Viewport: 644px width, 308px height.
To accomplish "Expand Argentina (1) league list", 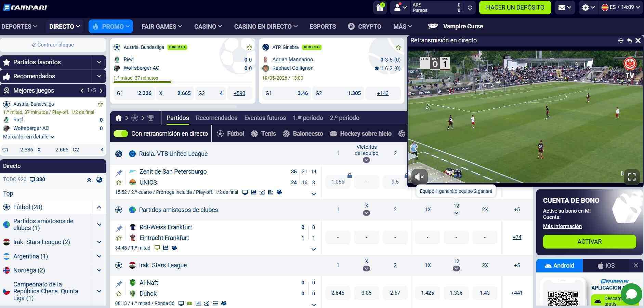I will [99, 256].
